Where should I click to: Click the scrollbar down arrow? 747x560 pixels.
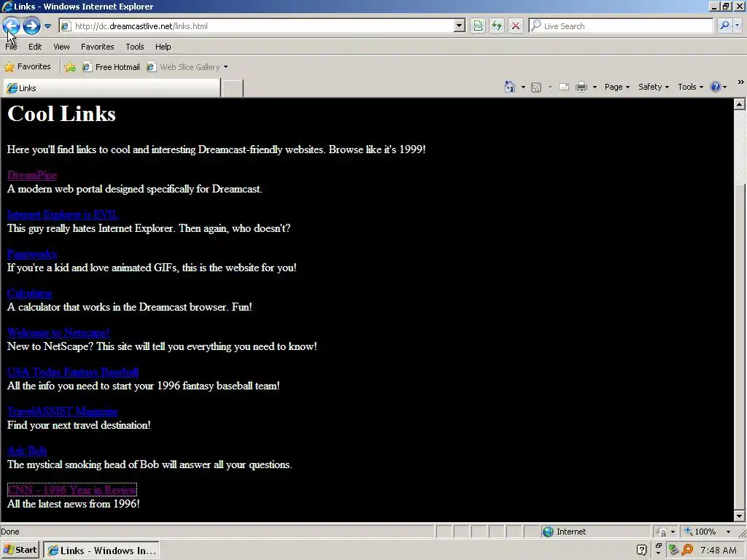[740, 516]
